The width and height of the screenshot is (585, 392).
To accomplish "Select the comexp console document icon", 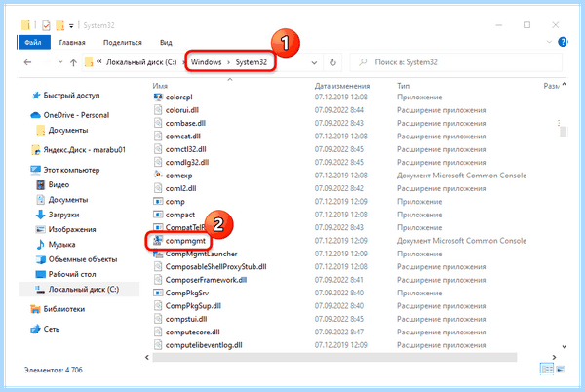I will click(x=158, y=175).
